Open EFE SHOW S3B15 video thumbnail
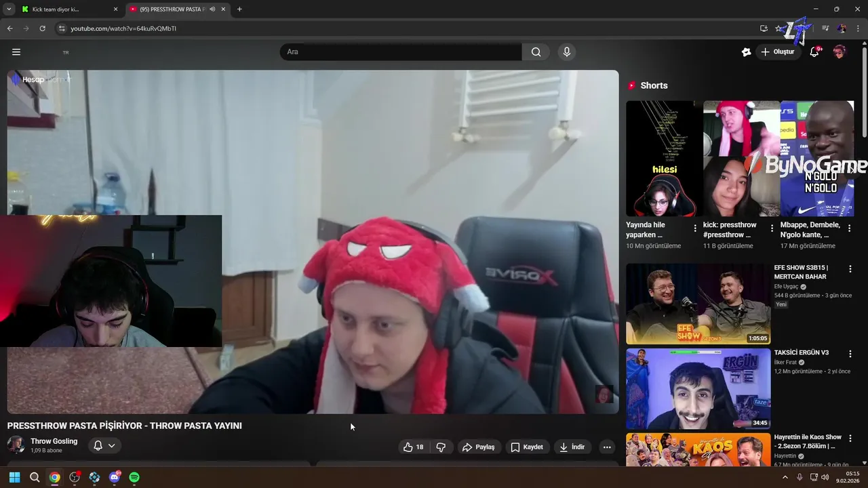The image size is (868, 488). pos(698,304)
